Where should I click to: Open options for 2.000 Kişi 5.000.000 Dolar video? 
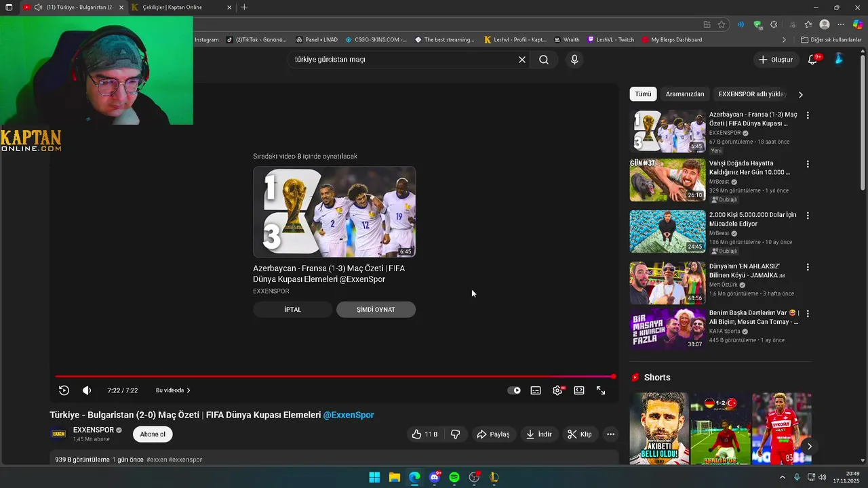pos(807,216)
